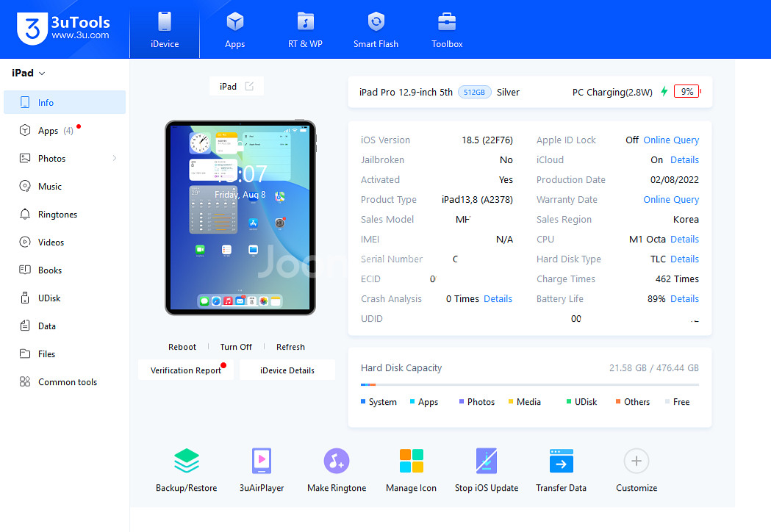Image resolution: width=771 pixels, height=532 pixels.
Task: Open the iDevice tab icon
Action: 164,22
